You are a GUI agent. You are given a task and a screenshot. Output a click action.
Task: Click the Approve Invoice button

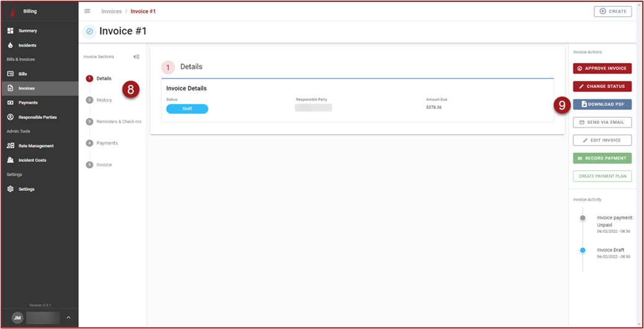point(602,68)
